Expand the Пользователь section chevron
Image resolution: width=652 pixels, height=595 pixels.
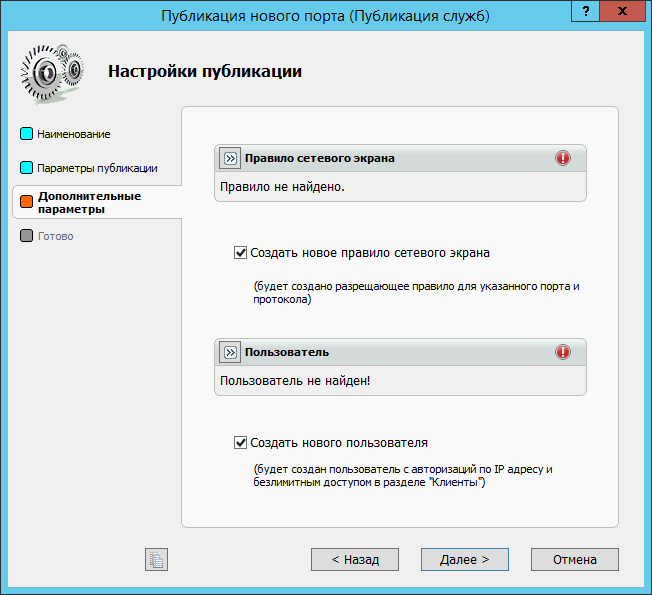(x=230, y=352)
